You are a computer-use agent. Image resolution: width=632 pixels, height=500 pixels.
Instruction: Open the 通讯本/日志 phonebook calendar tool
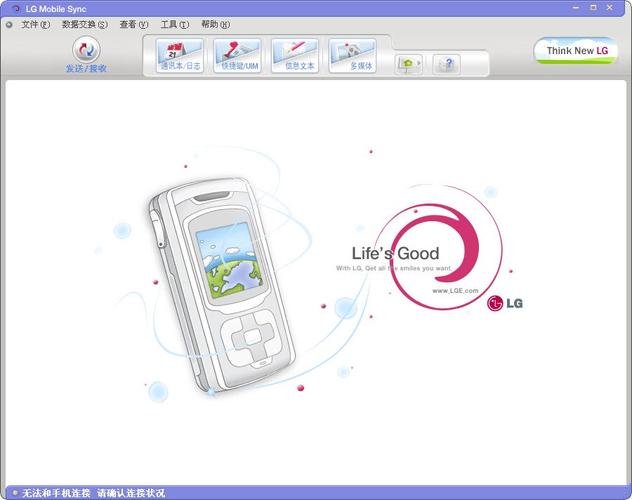[x=180, y=56]
